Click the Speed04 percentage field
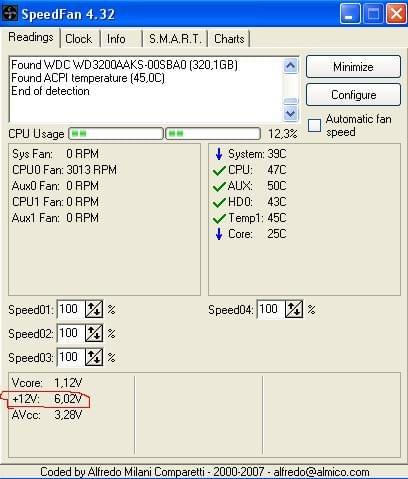The image size is (408, 479). pyautogui.click(x=270, y=309)
